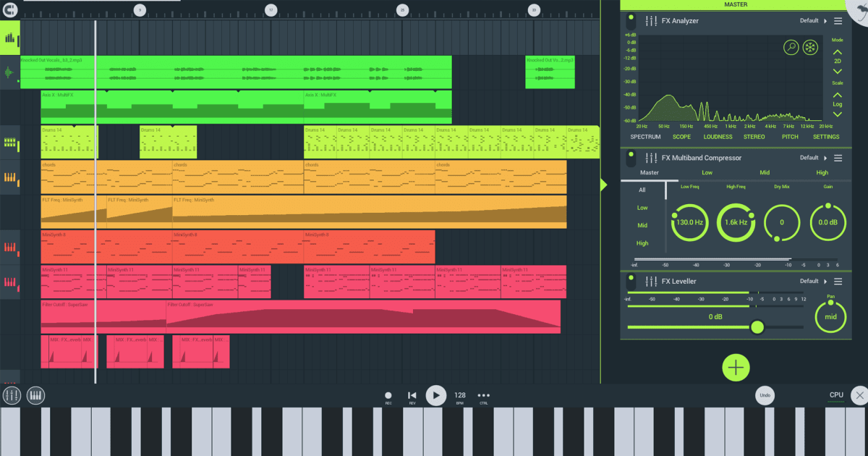Select the drum pad track icon
The image size is (868, 456).
click(10, 142)
